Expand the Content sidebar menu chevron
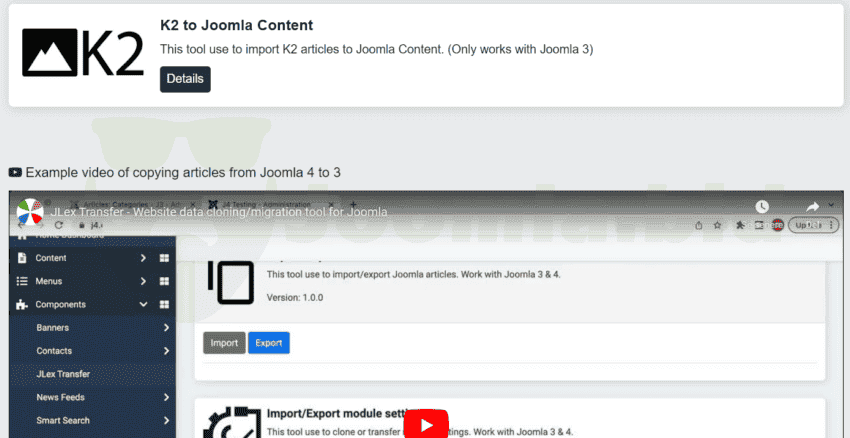The image size is (850, 438). coord(143,258)
